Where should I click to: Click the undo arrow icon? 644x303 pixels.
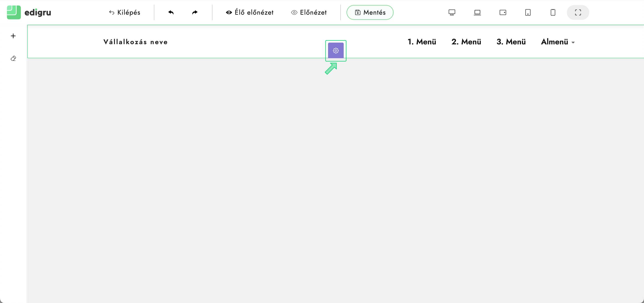click(171, 12)
